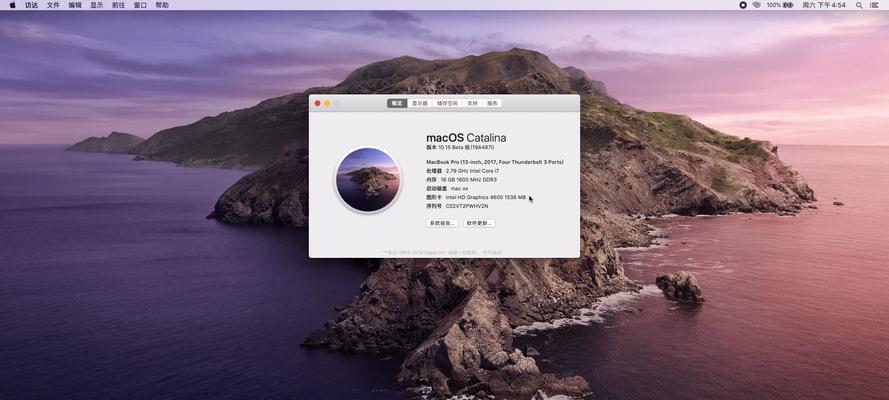Screen dimensions: 889x400
Task: Click the macOS Catalina title text
Action: 466,138
